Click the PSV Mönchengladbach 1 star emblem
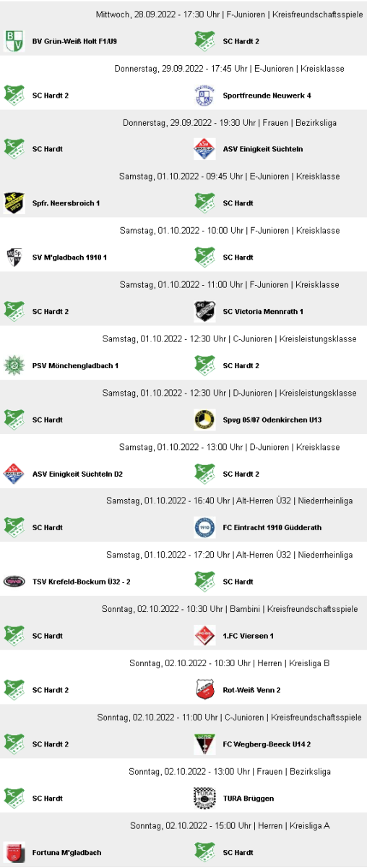 tap(14, 365)
